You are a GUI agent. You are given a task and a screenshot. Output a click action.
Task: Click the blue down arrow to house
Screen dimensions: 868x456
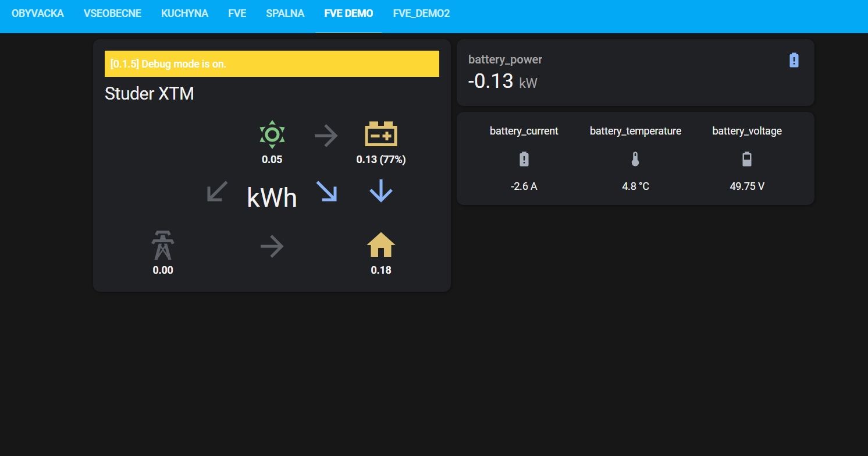point(380,191)
